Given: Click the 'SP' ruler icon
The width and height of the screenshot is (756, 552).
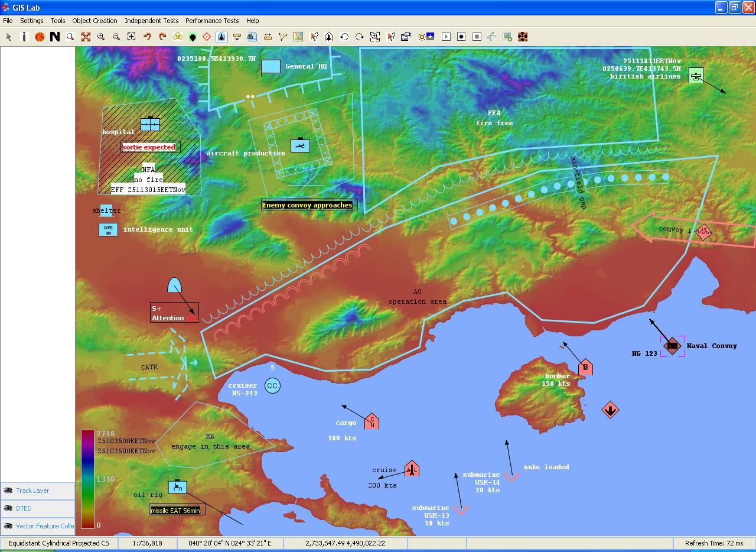Looking at the screenshot, I should [x=237, y=37].
